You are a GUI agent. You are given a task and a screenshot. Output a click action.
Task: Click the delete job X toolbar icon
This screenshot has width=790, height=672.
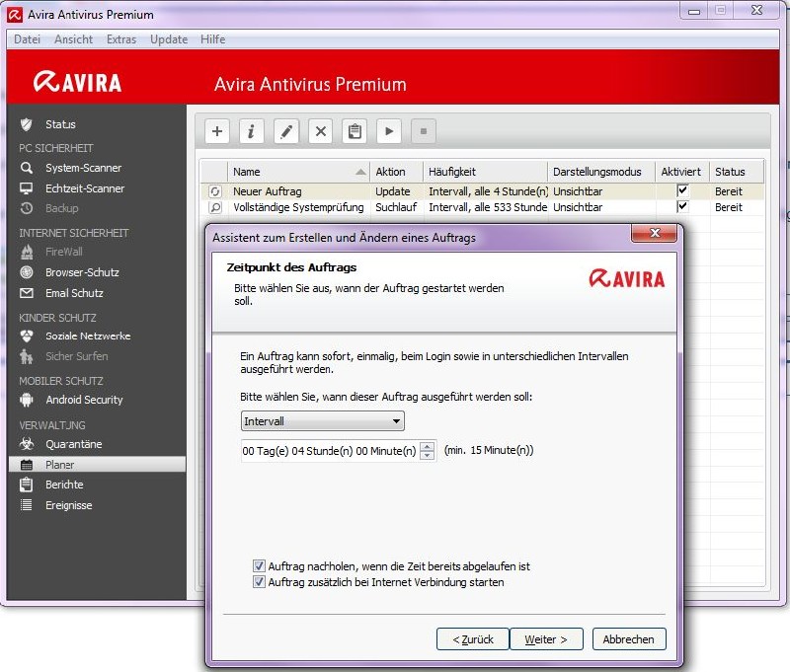[320, 131]
